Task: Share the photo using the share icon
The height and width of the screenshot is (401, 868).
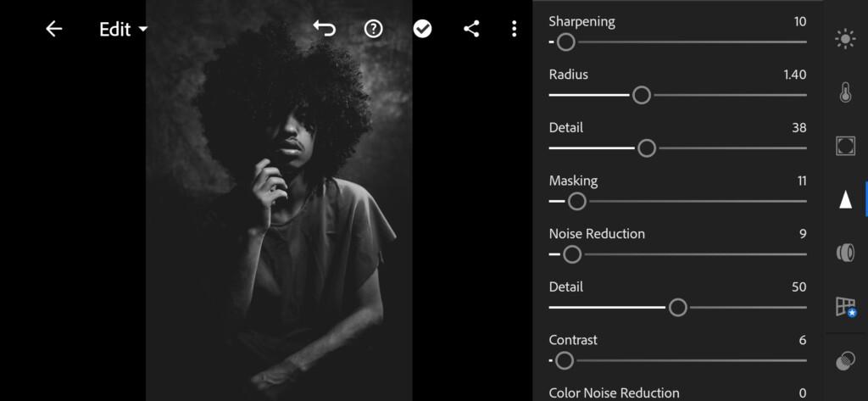Action: pos(471,29)
